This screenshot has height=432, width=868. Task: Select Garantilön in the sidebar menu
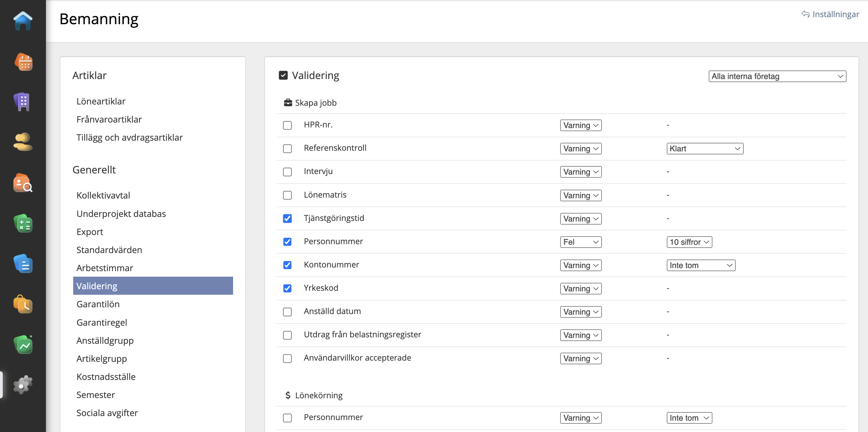(98, 304)
